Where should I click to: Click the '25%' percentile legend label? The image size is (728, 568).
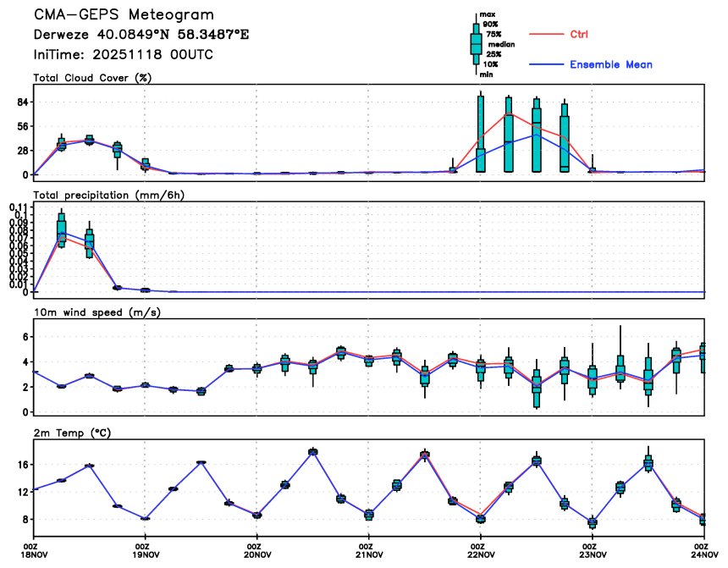point(494,54)
